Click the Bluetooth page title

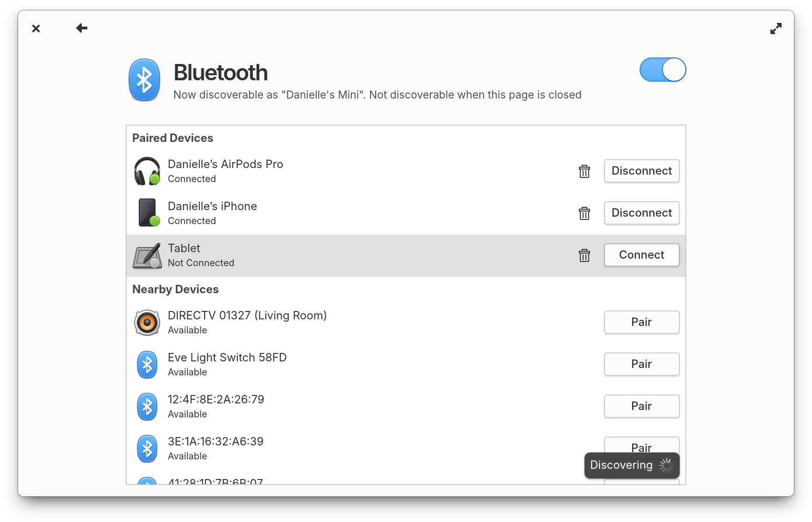(x=221, y=73)
